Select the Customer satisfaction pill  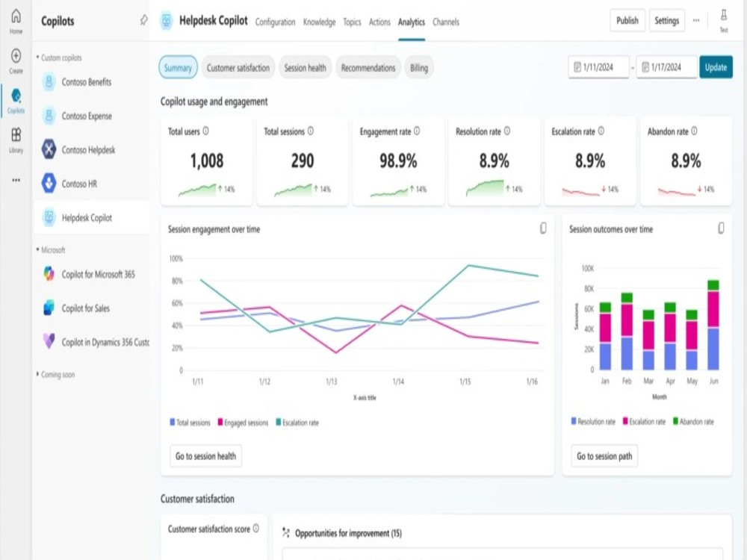[x=238, y=68]
